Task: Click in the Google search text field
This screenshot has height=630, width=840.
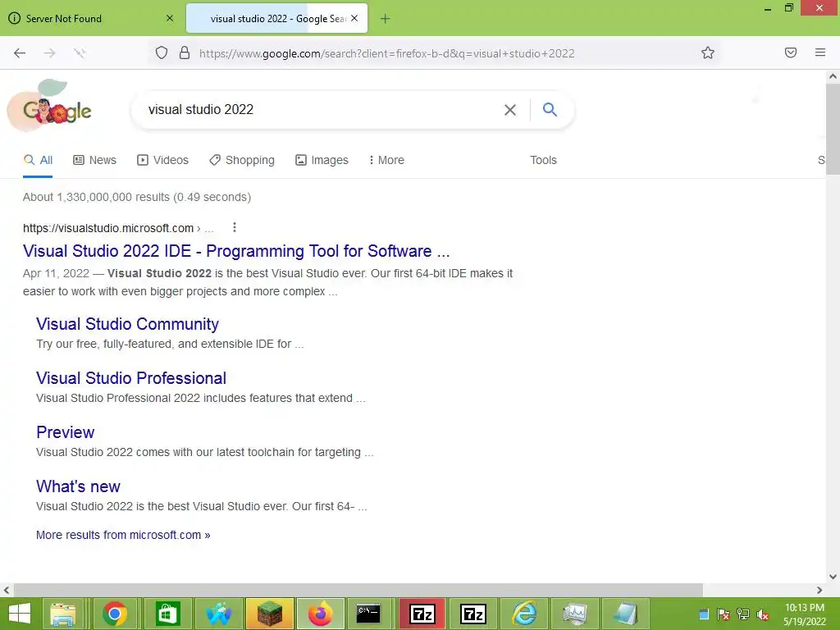Action: (322, 110)
